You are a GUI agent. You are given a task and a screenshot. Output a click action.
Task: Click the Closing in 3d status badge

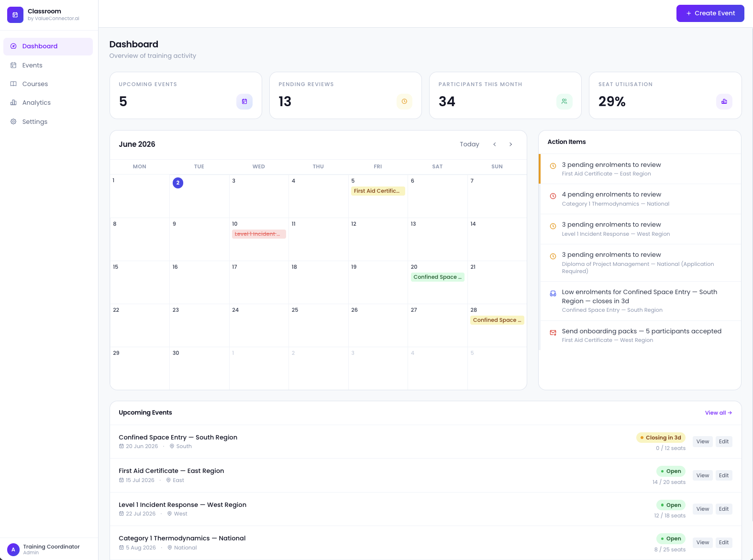pyautogui.click(x=661, y=438)
